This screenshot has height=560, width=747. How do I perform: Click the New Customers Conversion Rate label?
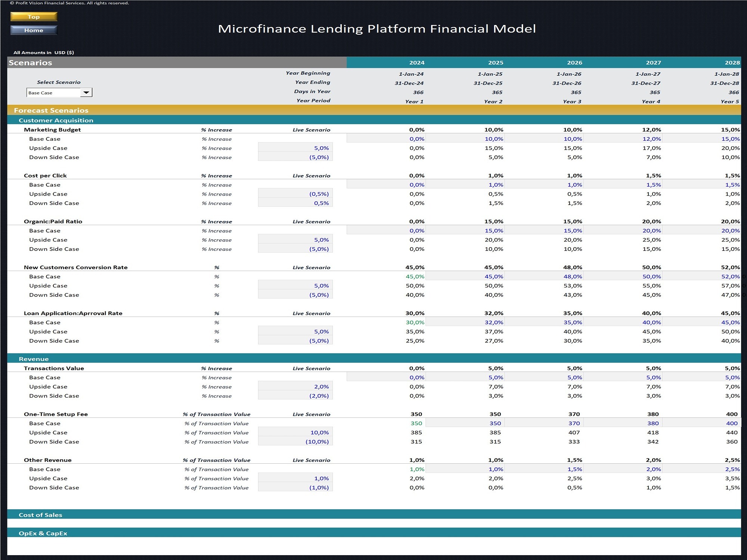click(76, 268)
